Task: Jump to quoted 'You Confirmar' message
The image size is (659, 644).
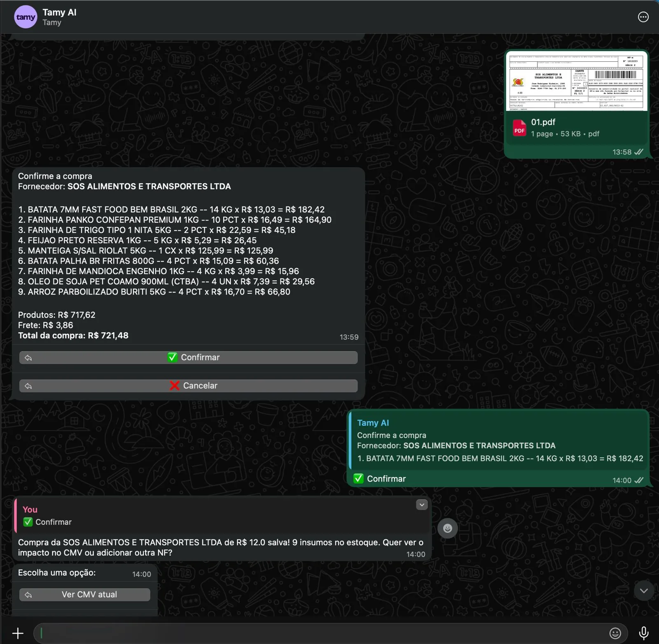Action: tap(222, 516)
